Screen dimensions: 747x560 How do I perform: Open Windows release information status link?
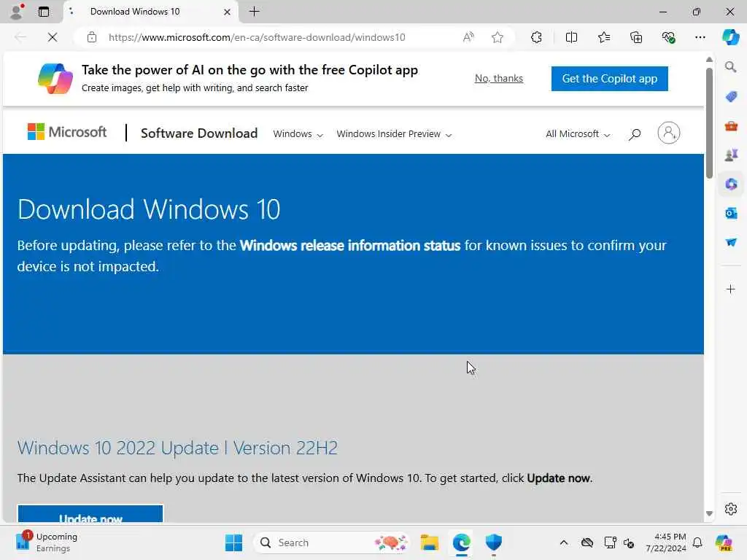350,245
